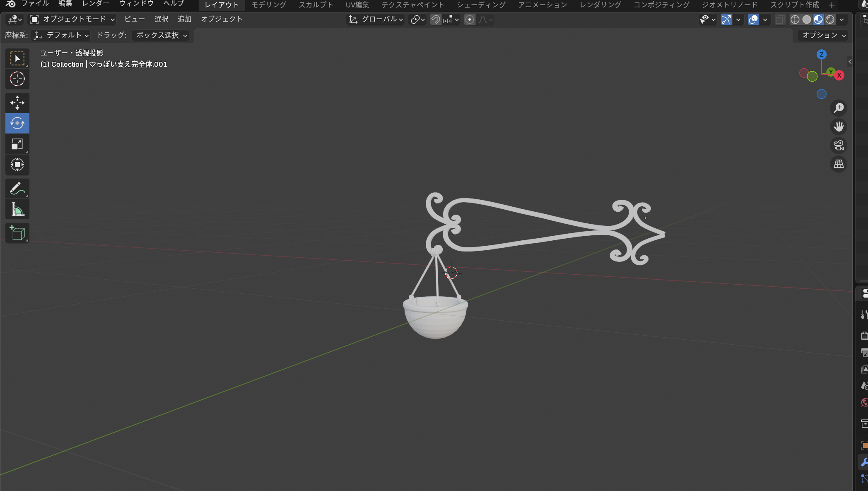868x491 pixels.
Task: Open the ビュー menu button
Action: tap(135, 19)
